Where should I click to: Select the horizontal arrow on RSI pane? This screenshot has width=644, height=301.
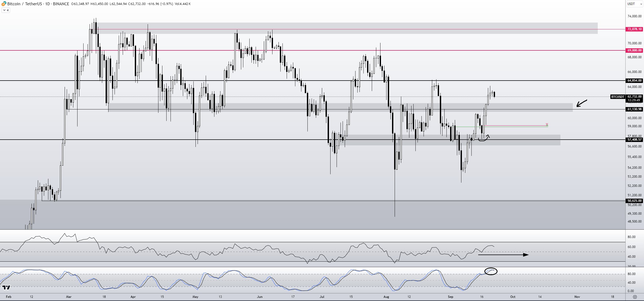click(503, 255)
